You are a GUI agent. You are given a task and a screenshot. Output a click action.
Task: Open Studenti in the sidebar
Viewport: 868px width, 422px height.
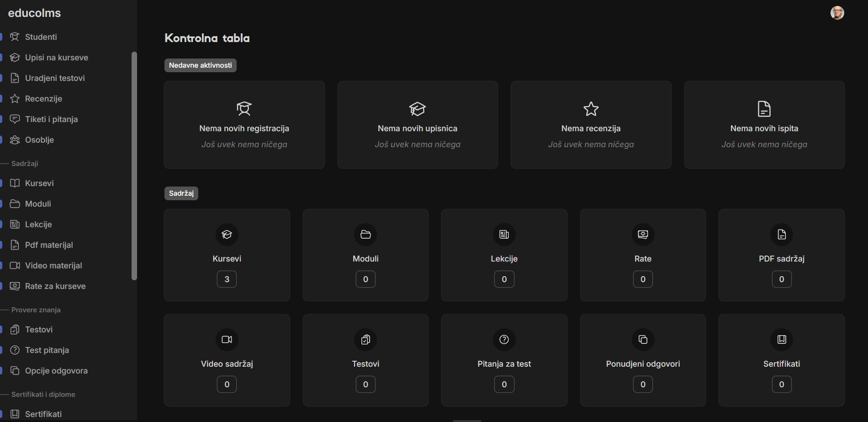click(x=41, y=37)
